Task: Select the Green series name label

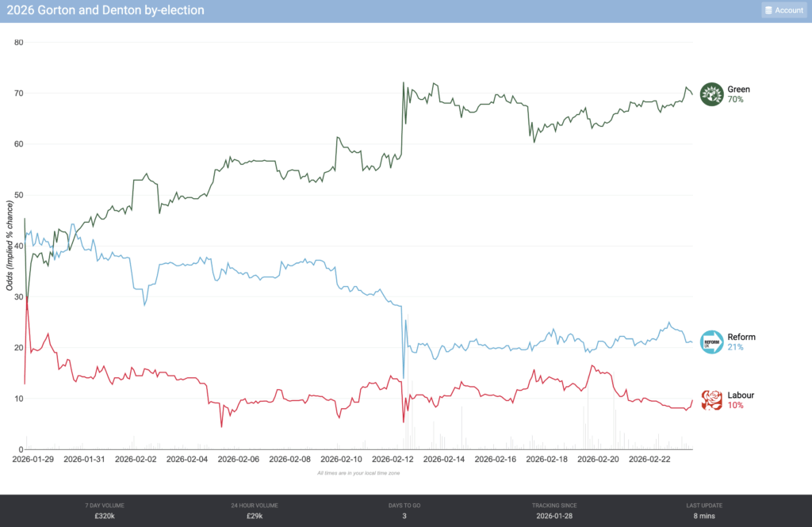Action: tap(738, 90)
